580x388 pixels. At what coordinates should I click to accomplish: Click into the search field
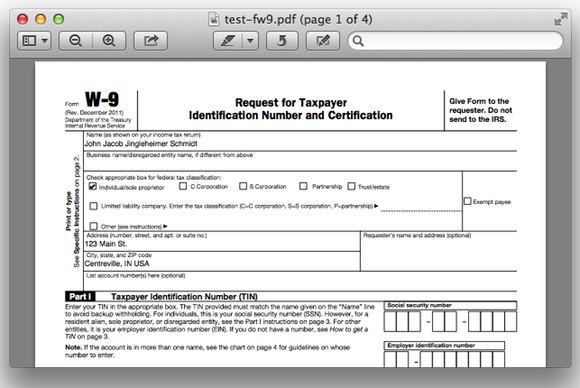[x=455, y=41]
